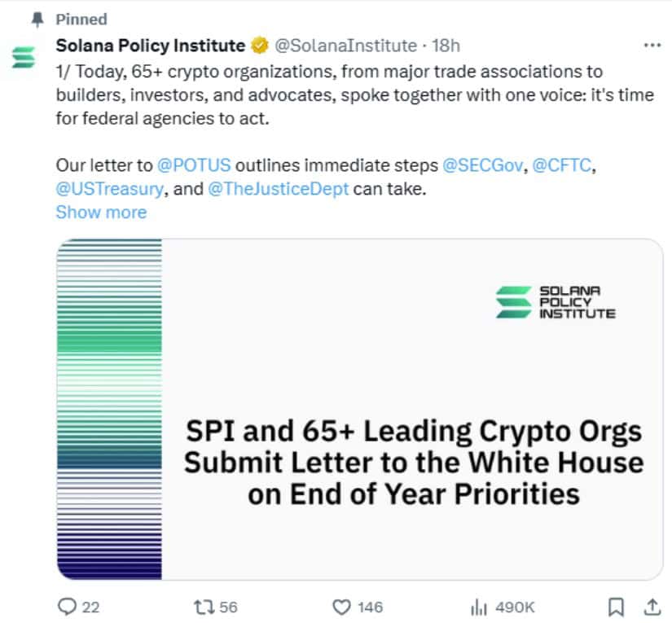Open the tweet timestamp labeled 18h

click(441, 46)
